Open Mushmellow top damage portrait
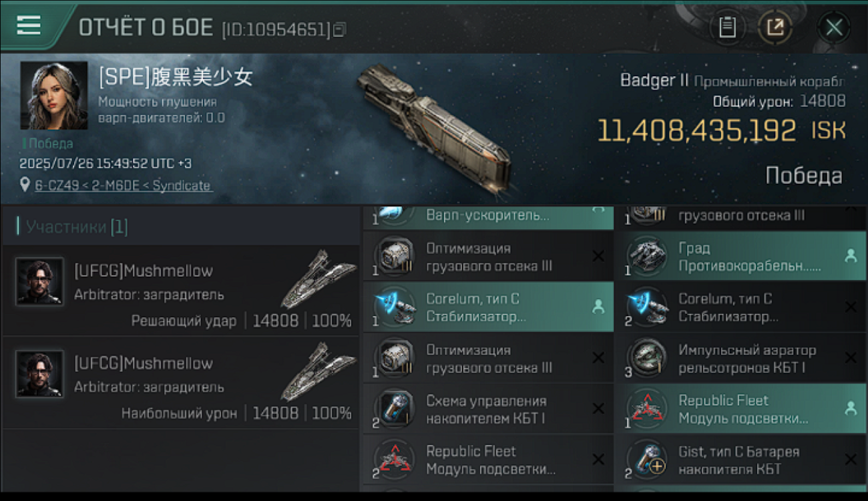The width and height of the screenshot is (868, 501). click(40, 375)
